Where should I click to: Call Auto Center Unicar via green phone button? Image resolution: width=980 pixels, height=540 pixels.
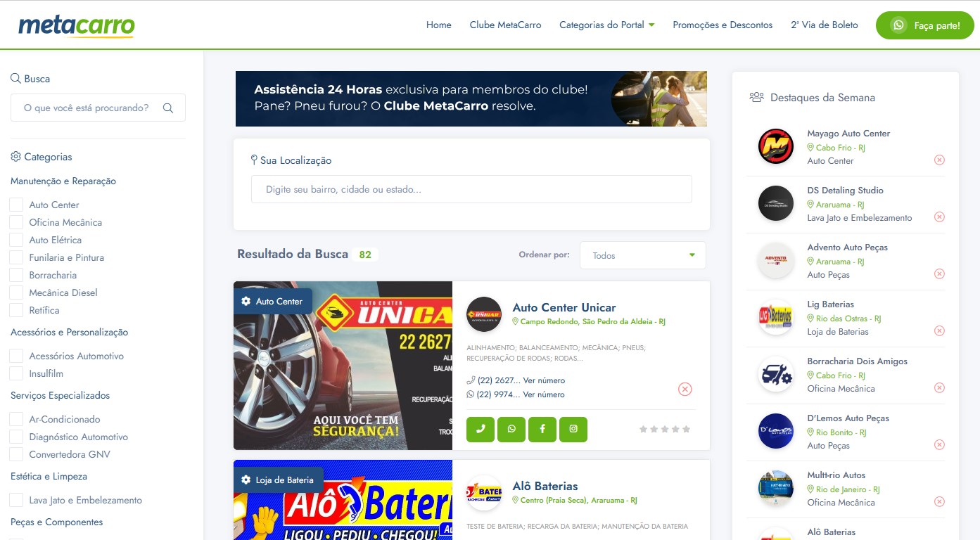coord(481,429)
